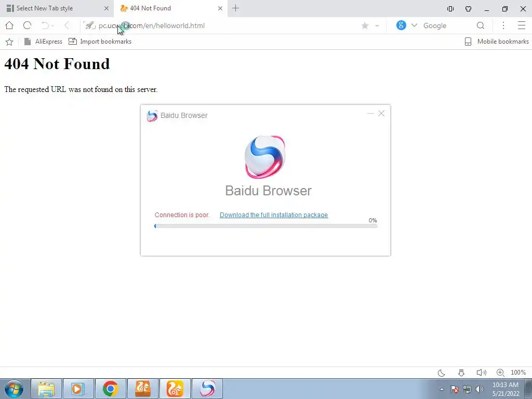
Task: Click the UC Browser installer box taskbar icon
Action: (x=143, y=389)
